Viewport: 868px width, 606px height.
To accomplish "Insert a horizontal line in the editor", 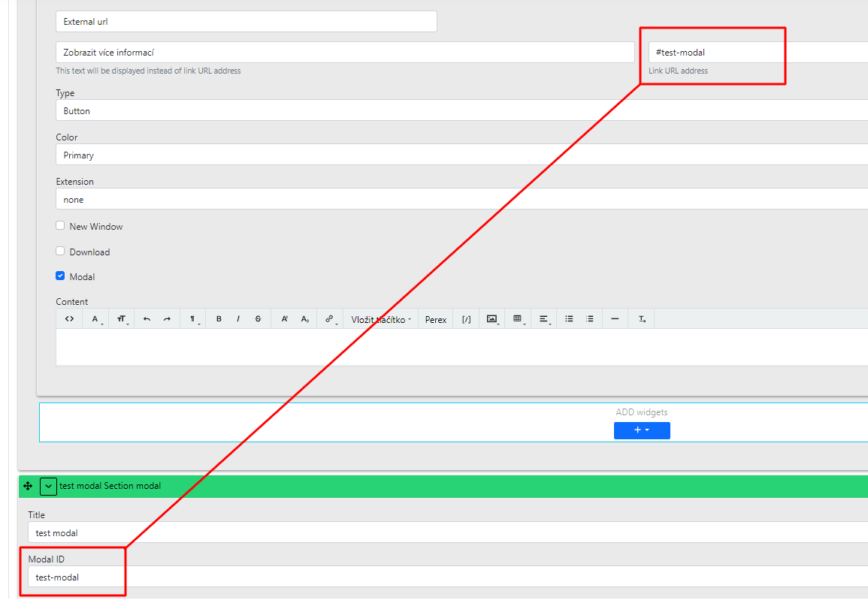I will click(x=615, y=319).
